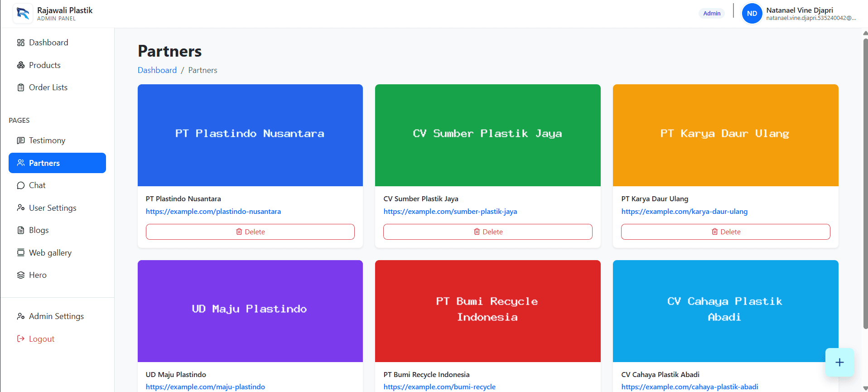Click the Order Lists clipboard icon

[x=21, y=87]
